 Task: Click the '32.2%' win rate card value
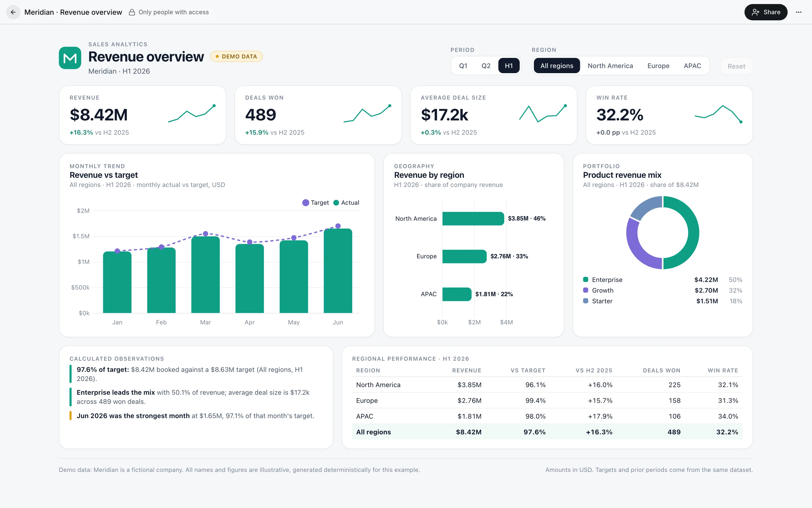pos(620,115)
